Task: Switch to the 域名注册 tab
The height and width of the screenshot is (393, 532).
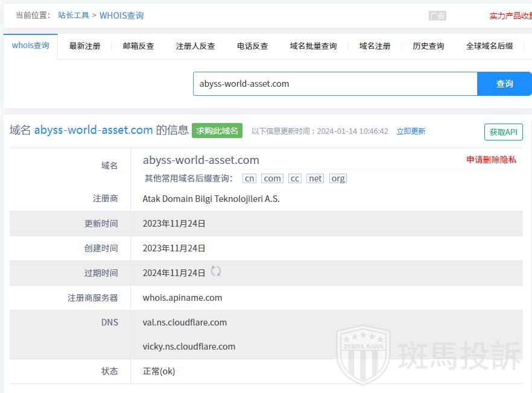Action: coord(375,46)
